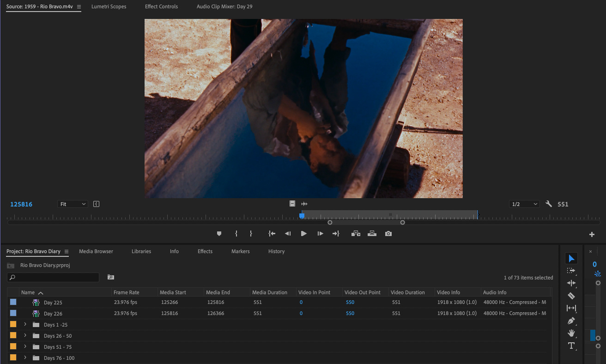
Task: Select the Selection arrow tool
Action: tap(571, 258)
